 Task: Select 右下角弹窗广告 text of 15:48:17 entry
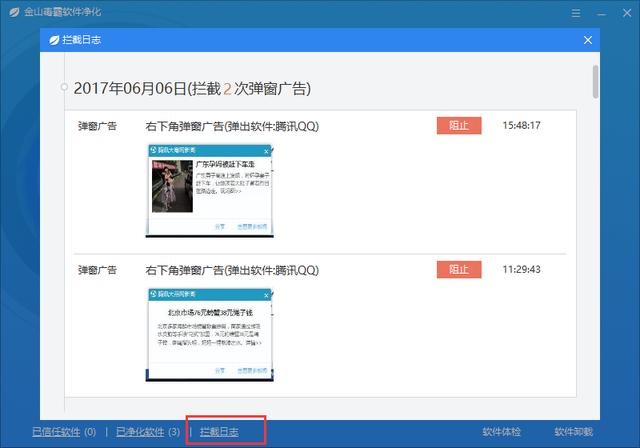[x=232, y=126]
